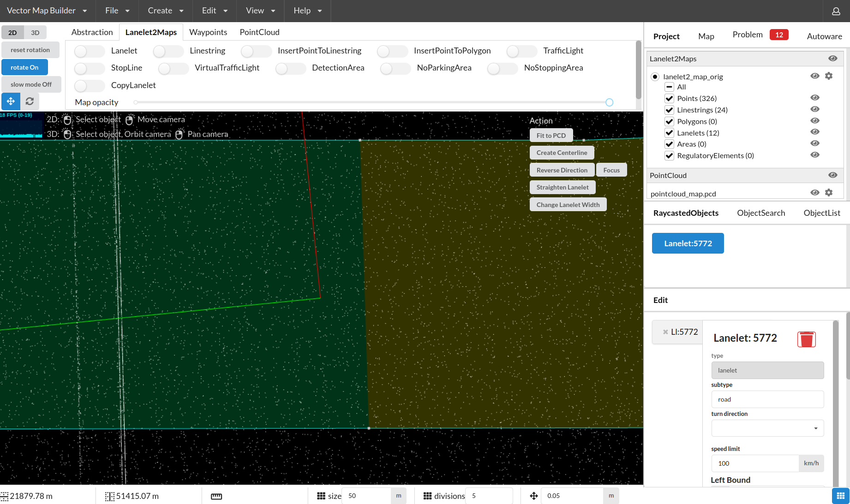Click the Fit to PCD button
Image resolution: width=850 pixels, height=504 pixels.
pyautogui.click(x=551, y=135)
